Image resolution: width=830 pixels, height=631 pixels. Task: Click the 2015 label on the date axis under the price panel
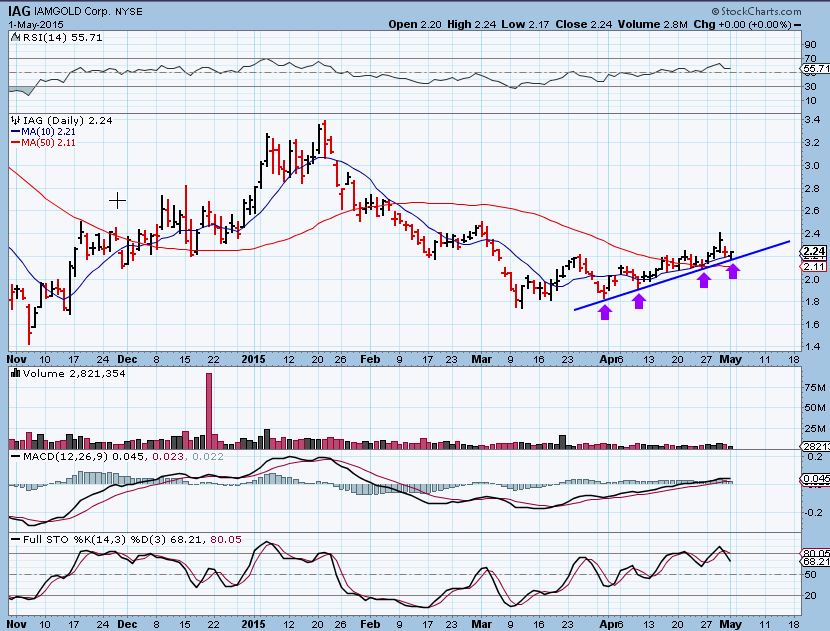click(254, 359)
